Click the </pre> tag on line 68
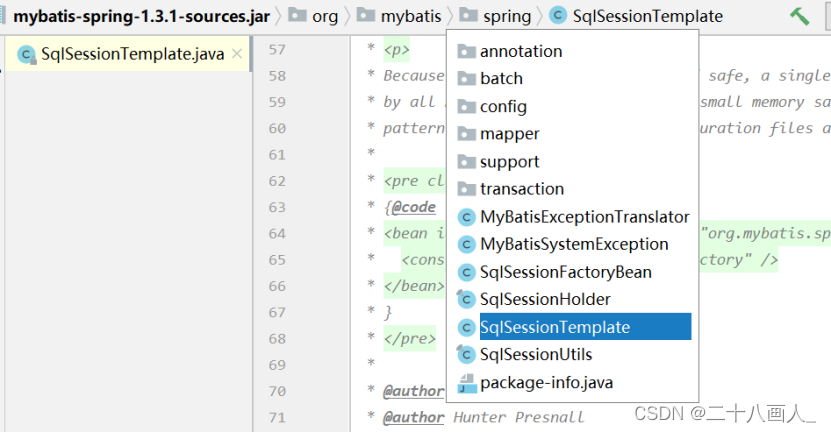Viewport: 831px width, 433px height. coord(410,339)
